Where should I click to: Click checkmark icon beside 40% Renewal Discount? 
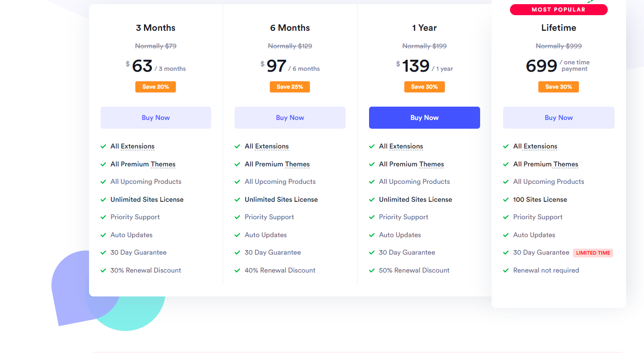tap(237, 270)
